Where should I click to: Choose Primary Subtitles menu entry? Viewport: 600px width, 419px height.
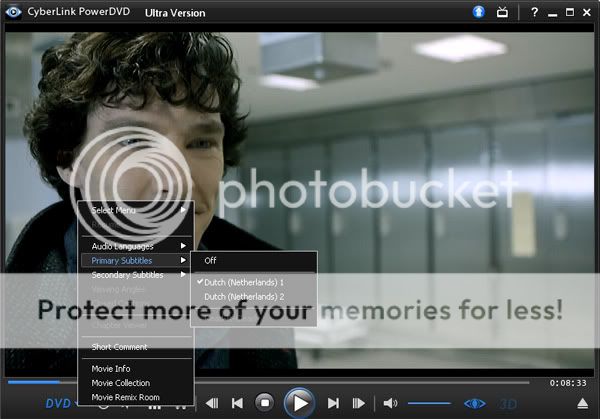pos(136,261)
